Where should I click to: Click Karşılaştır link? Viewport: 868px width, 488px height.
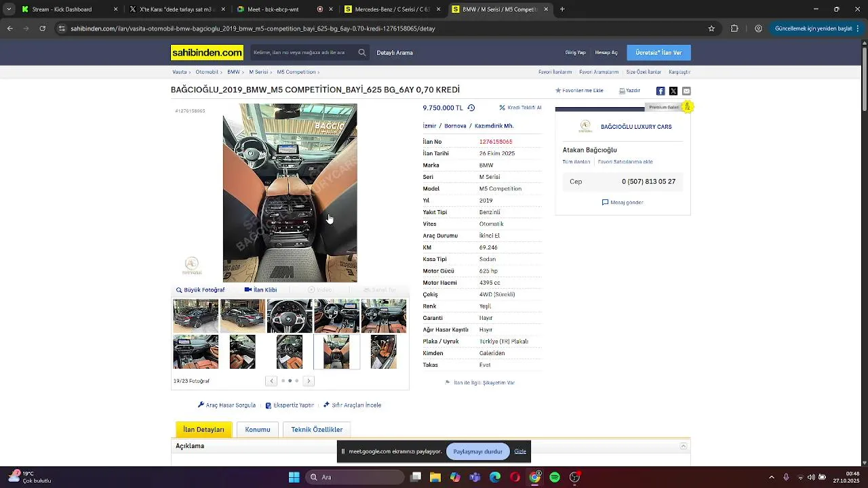click(x=679, y=72)
